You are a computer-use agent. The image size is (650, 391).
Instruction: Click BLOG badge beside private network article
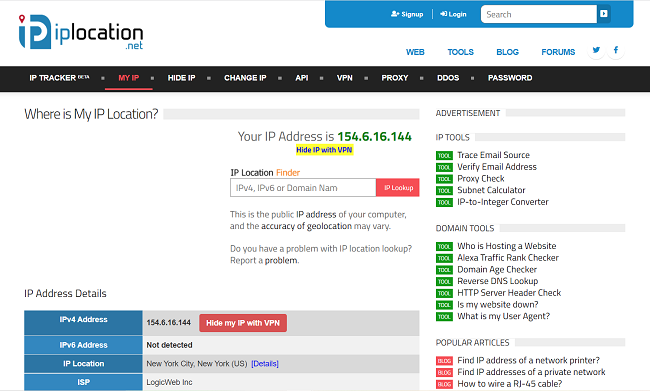pyautogui.click(x=444, y=372)
